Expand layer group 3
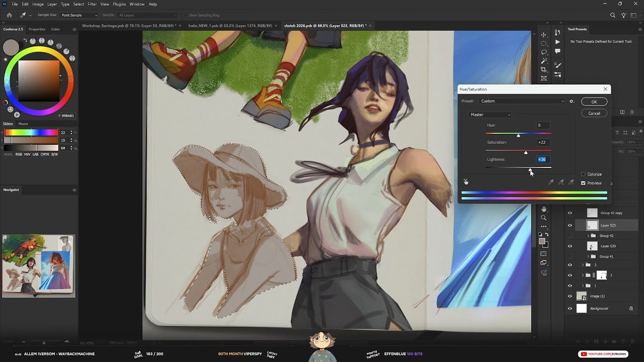Screen dimensions: 644x362 583,265
